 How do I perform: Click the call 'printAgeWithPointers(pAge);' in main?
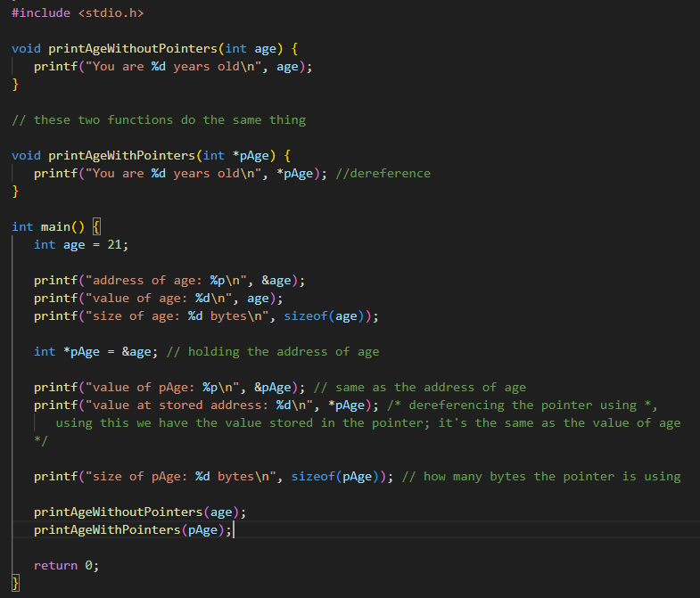pyautogui.click(x=133, y=530)
